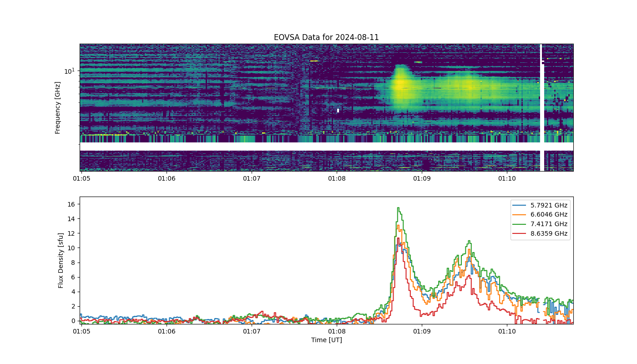
Task: Click the green curve's highest peak
Action: [398, 208]
